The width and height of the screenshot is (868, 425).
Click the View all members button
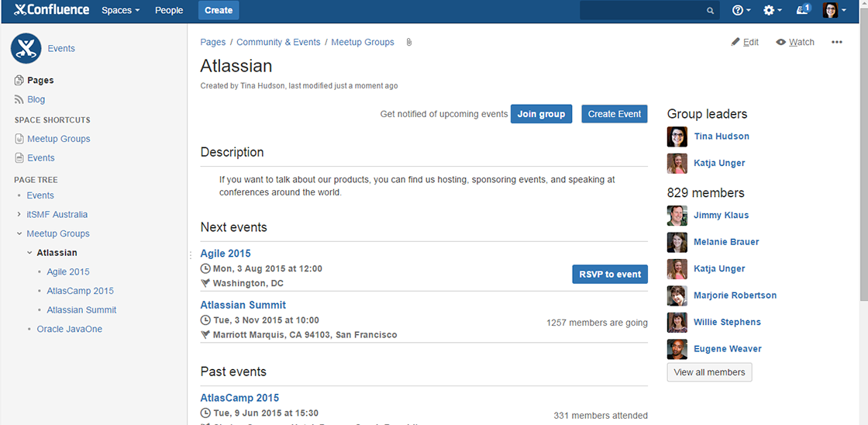709,372
